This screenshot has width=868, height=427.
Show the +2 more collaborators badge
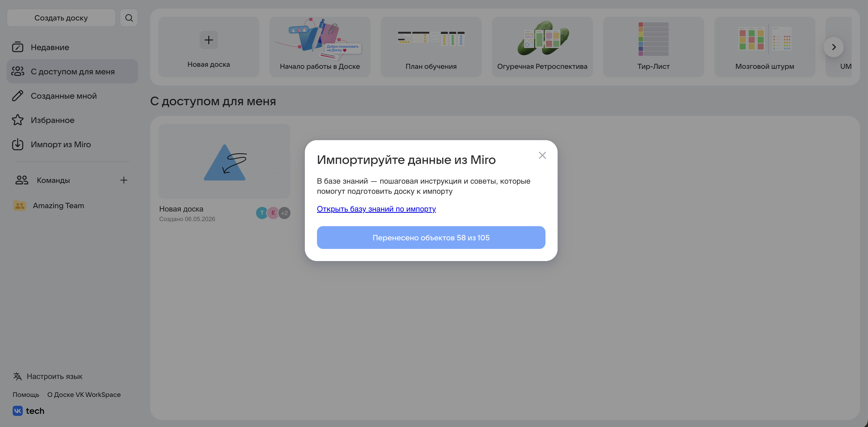(284, 213)
